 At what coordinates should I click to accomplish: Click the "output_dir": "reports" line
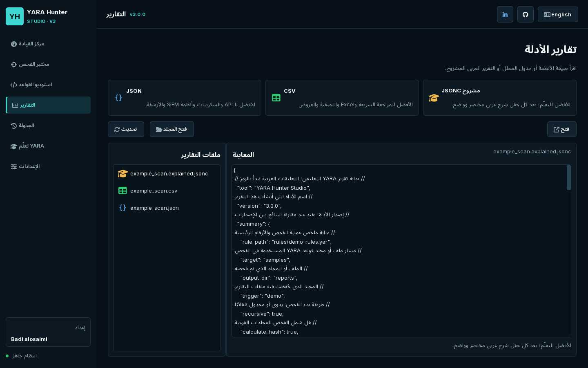coord(269,278)
